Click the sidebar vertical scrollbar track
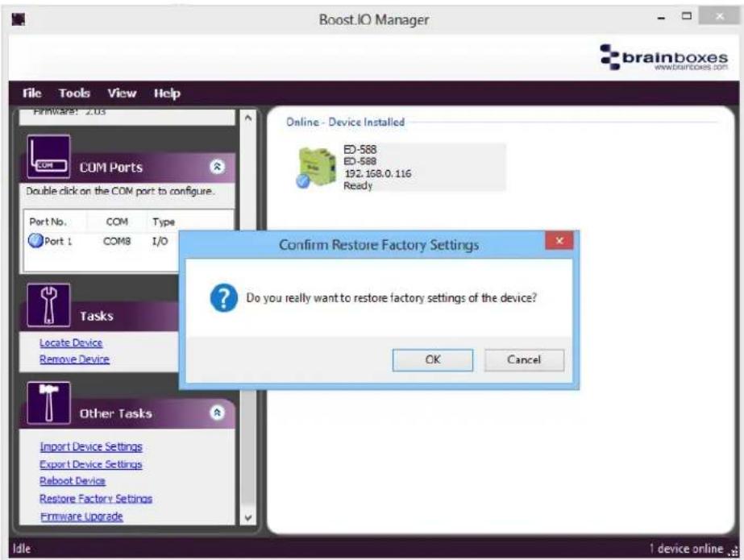The image size is (744, 560). pyautogui.click(x=248, y=317)
